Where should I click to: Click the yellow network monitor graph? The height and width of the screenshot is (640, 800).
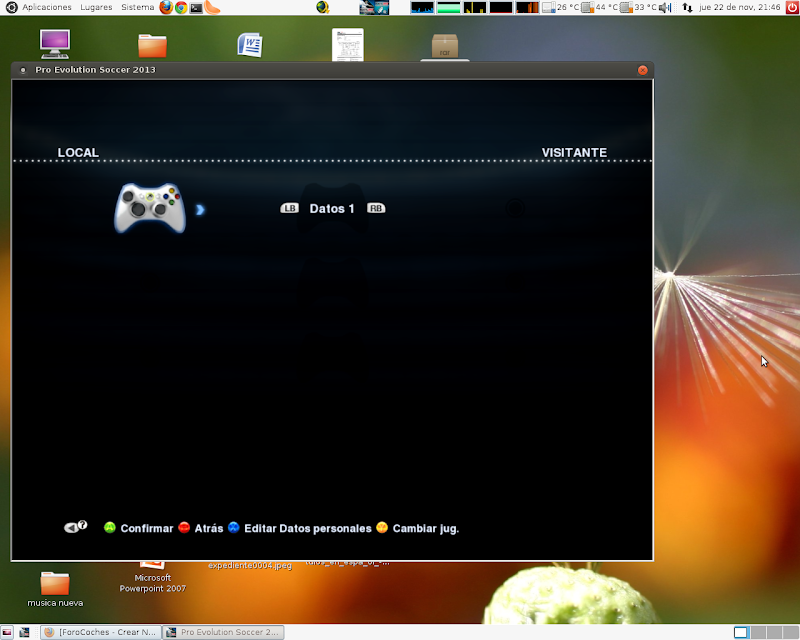(474, 7)
